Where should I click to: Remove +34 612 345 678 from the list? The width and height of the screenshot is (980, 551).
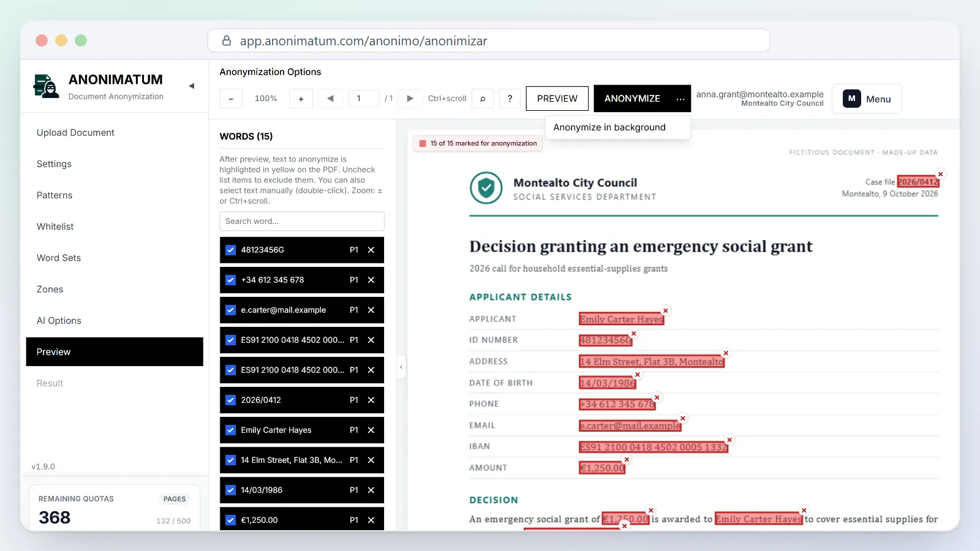click(371, 280)
